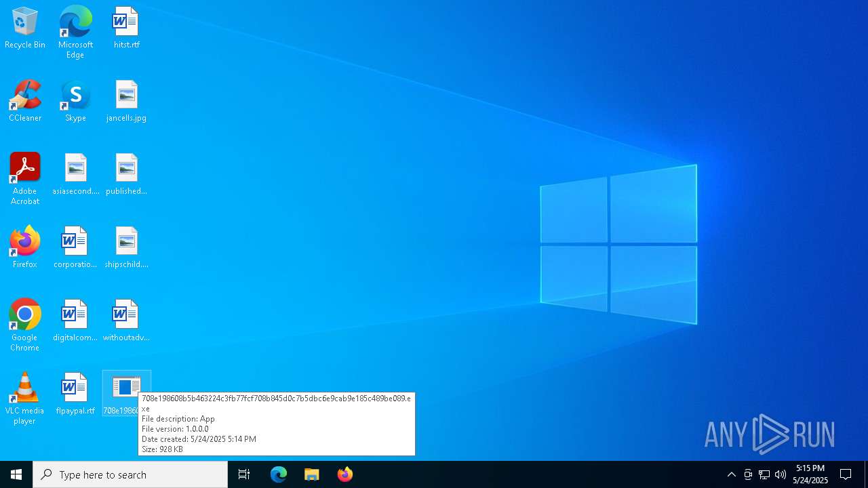Select the digitalcom... Word document icon
Screen dimensions: 868x488
pyautogui.click(x=75, y=321)
